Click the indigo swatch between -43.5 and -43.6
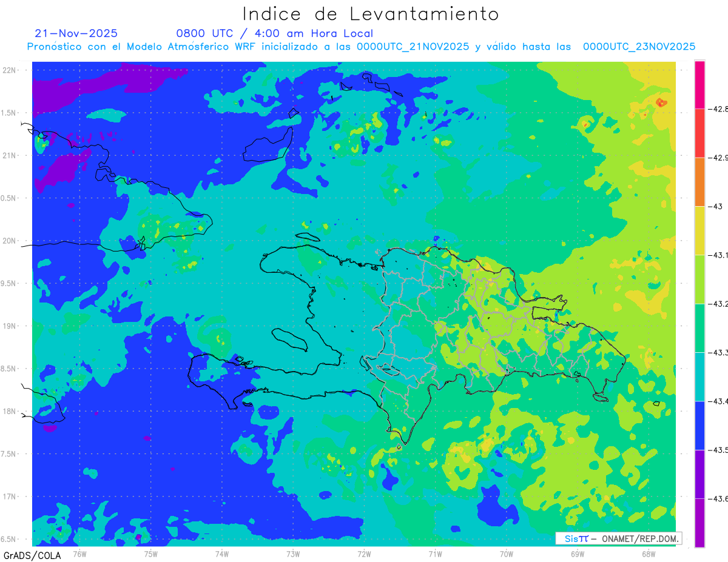Viewport: 728px width, 562px height. [x=699, y=474]
